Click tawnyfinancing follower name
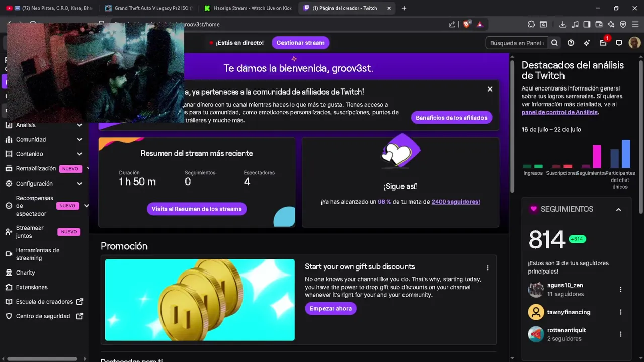The image size is (644, 362). tap(569, 312)
